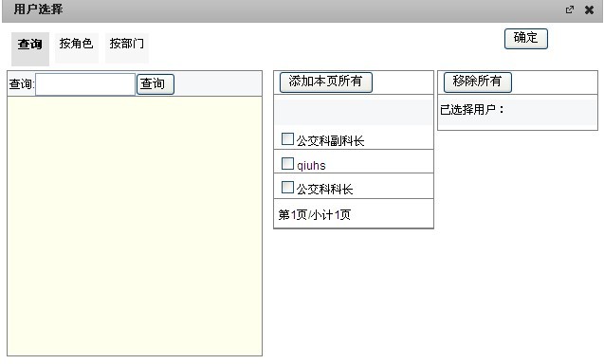Click 添加本页所有 button

click(326, 82)
